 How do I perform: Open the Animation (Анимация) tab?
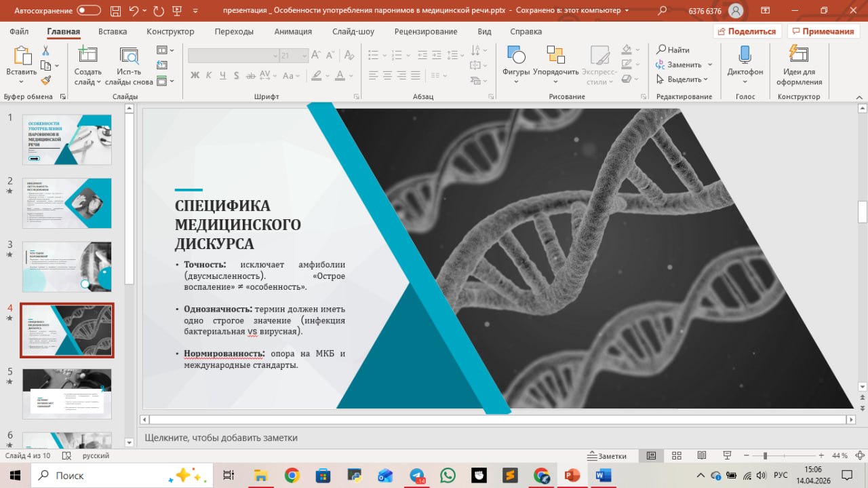pos(293,31)
